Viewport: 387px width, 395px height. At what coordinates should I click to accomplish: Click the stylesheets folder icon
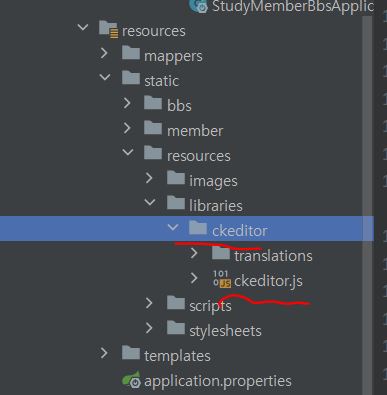pos(176,328)
